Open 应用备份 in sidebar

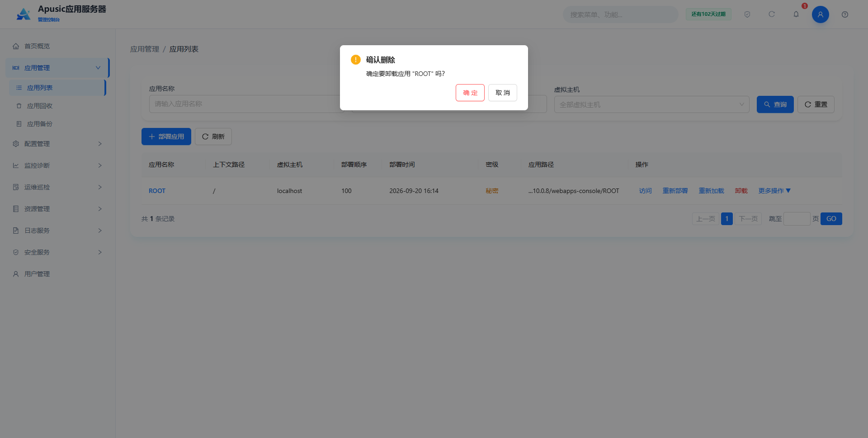tap(57, 124)
